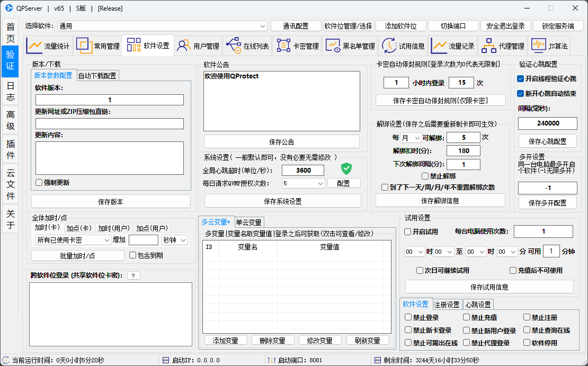
Task: Open the 每日请求QVMP授权次数 dropdown
Action: coord(320,183)
